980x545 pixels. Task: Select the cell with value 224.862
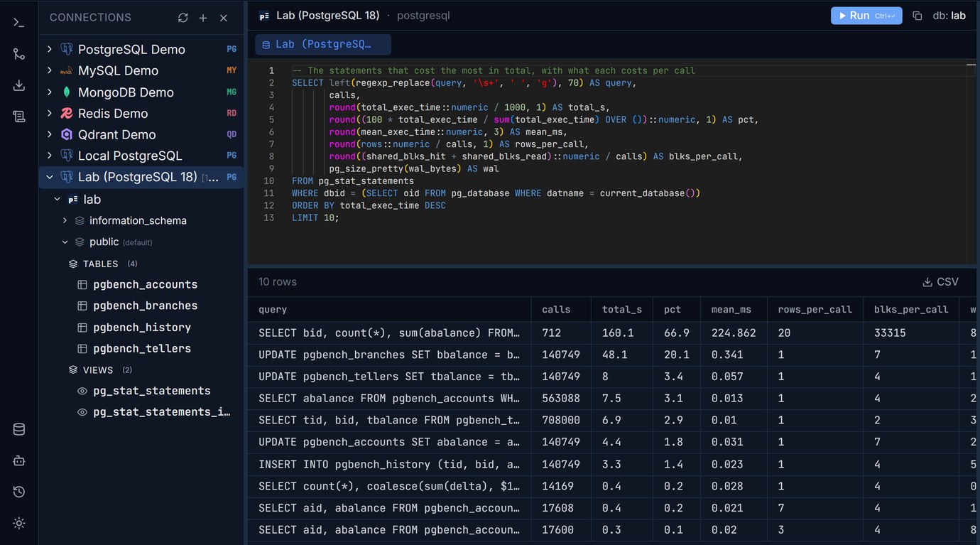coord(734,333)
